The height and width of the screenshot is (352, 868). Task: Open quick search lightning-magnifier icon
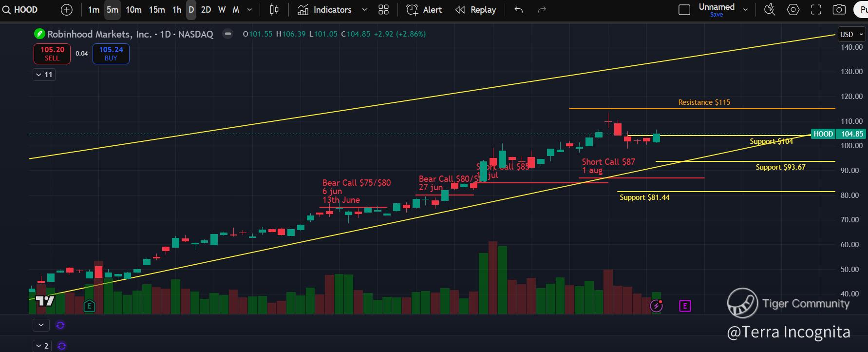[x=770, y=10]
